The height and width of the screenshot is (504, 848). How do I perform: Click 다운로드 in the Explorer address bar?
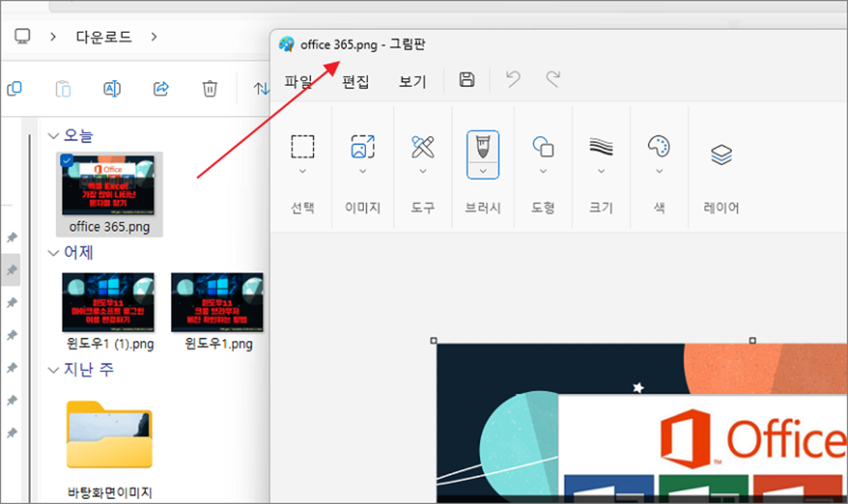[x=104, y=37]
